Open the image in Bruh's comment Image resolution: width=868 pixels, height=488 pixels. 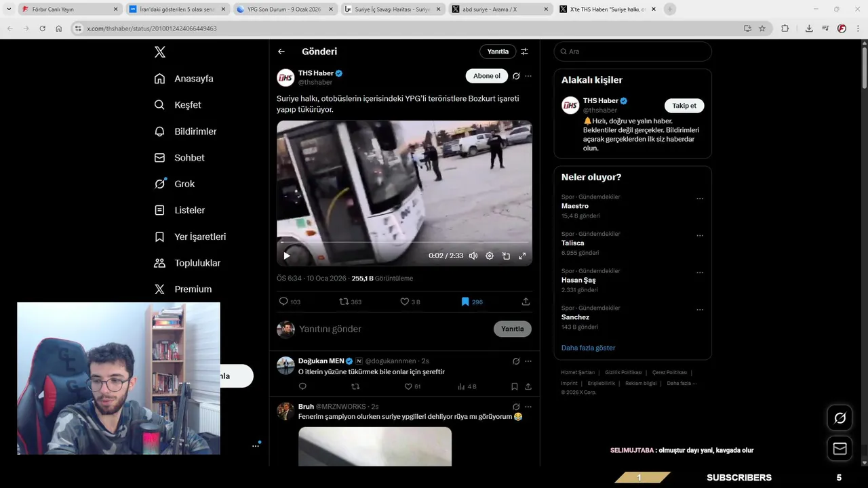[x=375, y=446]
